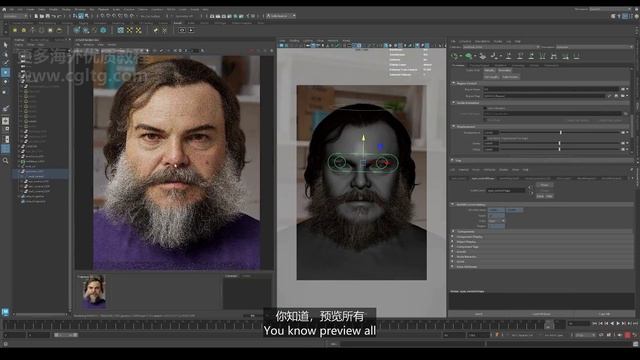
Task: Click the Load Attributes button
Action: [542, 314]
